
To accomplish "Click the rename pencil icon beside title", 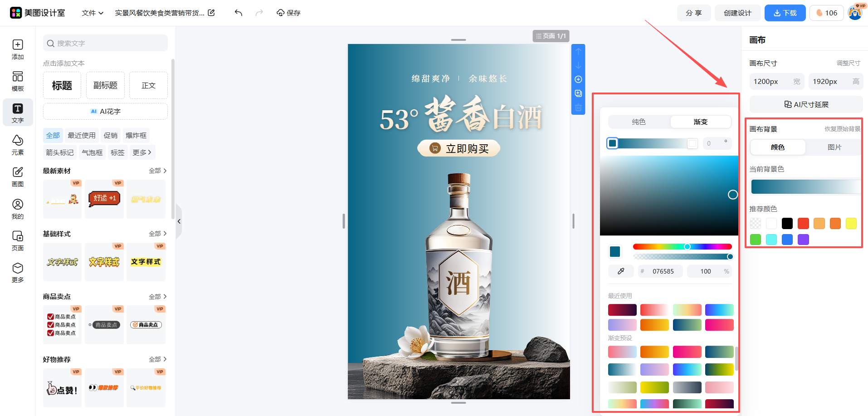I will [x=211, y=13].
